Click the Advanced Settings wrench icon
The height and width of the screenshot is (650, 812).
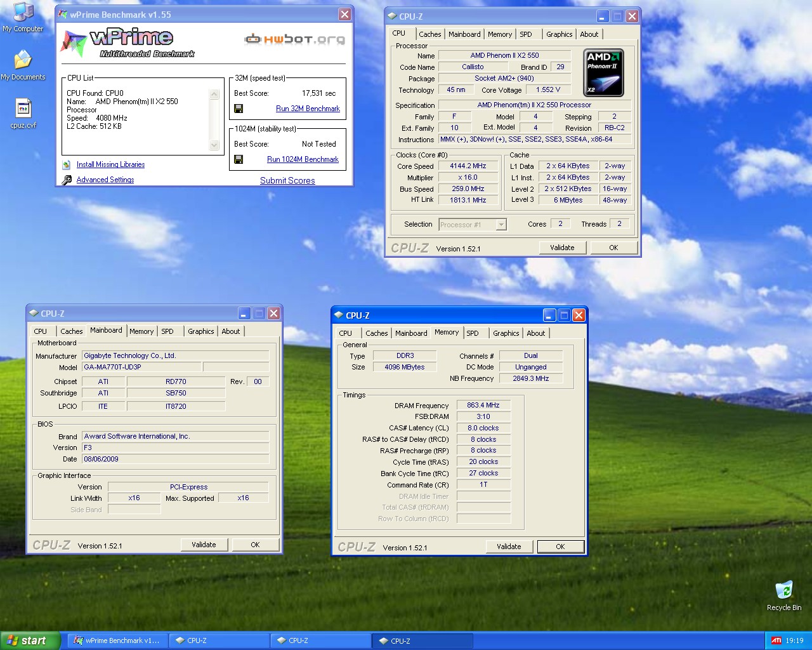(67, 180)
